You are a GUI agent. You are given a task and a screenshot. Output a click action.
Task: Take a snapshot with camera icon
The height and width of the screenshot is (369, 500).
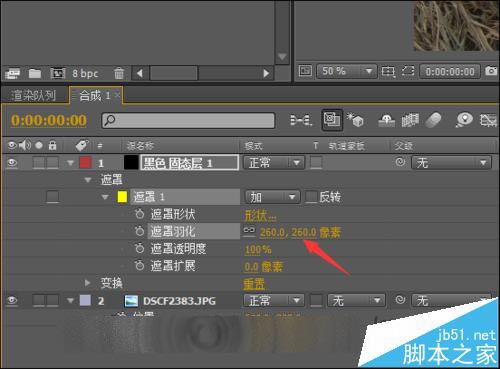click(491, 71)
